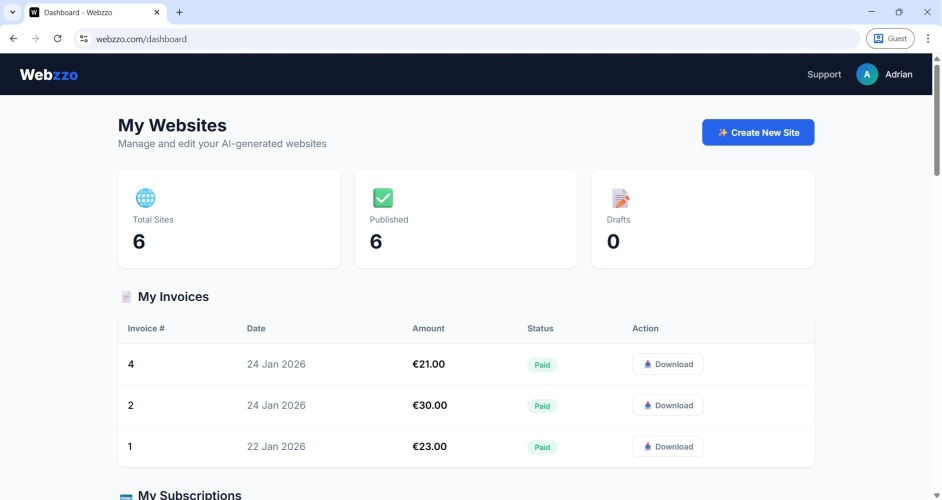Click the My Invoices heading text
This screenshot has height=500, width=942.
[173, 297]
